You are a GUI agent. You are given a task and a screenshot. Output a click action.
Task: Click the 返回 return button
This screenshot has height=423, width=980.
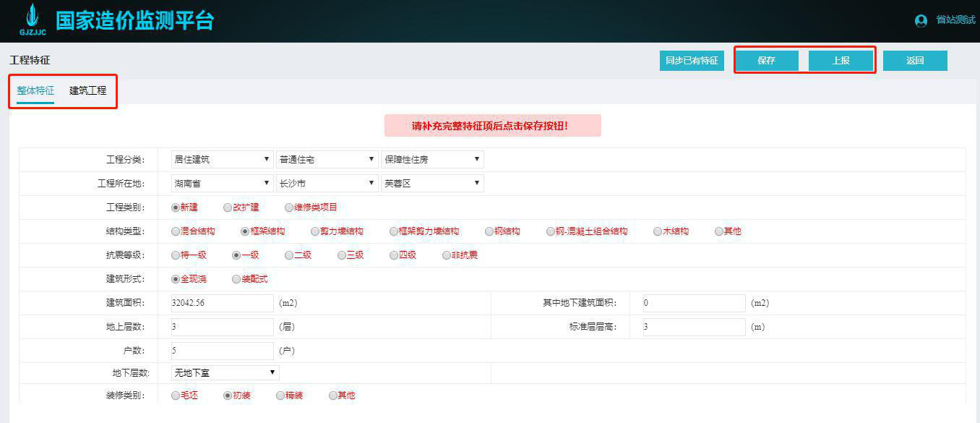[915, 60]
